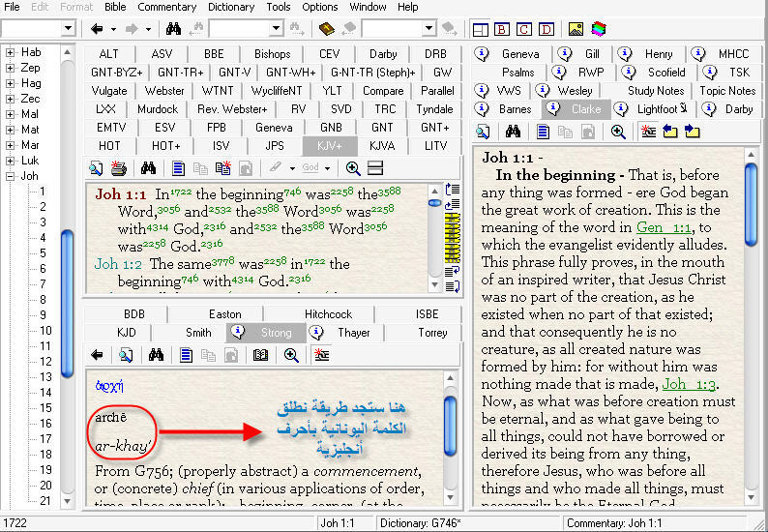768x532 pixels.
Task: Click the blue document icon in commentary toolbar
Action: click(x=543, y=132)
